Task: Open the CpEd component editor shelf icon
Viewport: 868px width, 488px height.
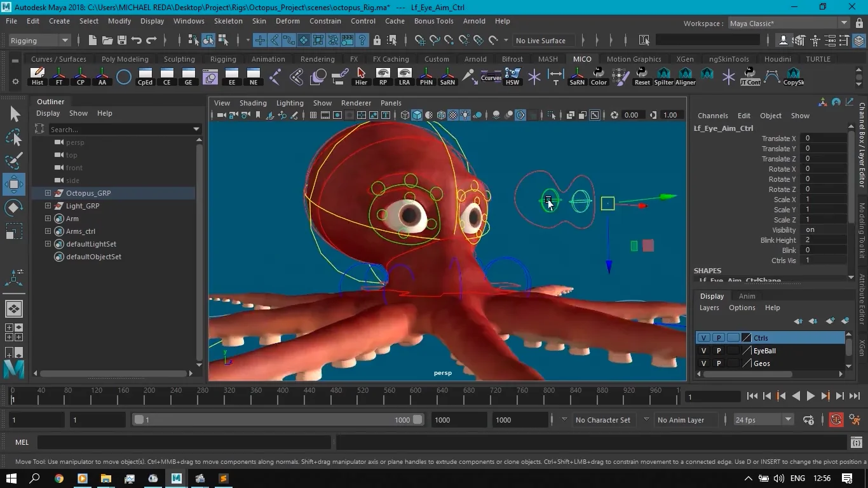Action: tap(146, 76)
